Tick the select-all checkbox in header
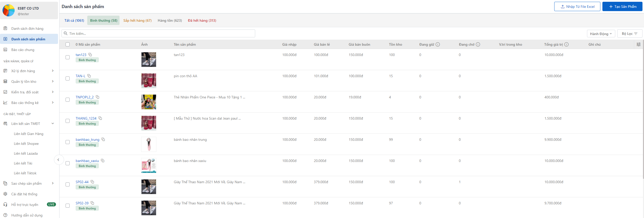The height and width of the screenshot is (218, 644). pyautogui.click(x=68, y=44)
